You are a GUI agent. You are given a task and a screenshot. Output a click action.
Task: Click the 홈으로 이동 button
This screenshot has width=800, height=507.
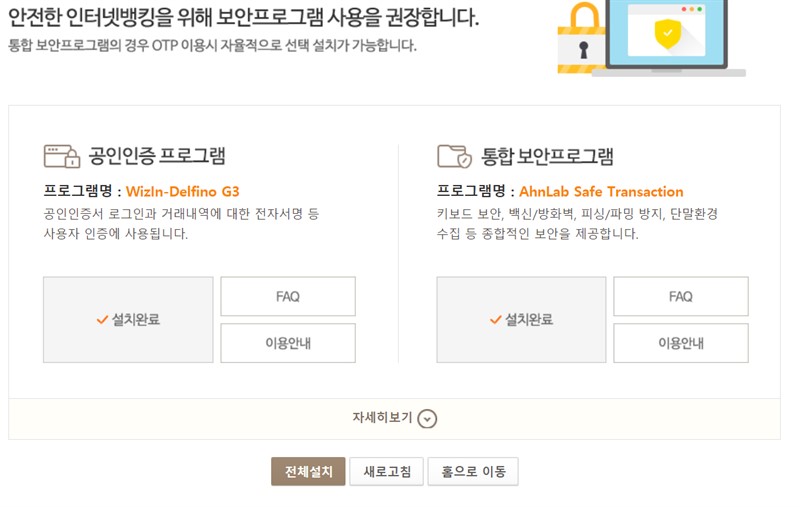click(x=473, y=471)
